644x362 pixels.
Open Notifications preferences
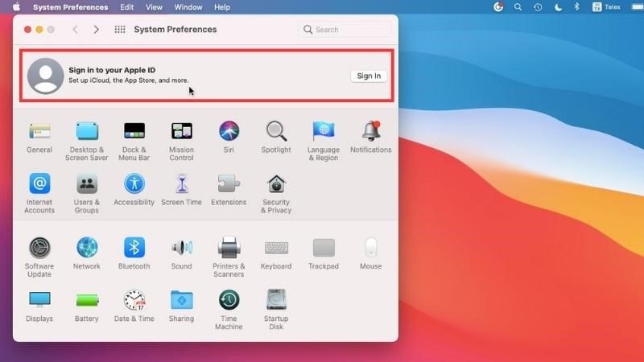[x=371, y=138]
